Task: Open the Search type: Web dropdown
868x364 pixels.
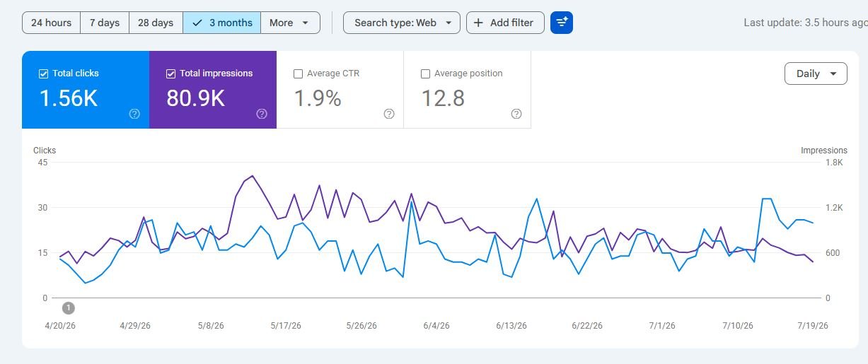Action: (x=402, y=23)
